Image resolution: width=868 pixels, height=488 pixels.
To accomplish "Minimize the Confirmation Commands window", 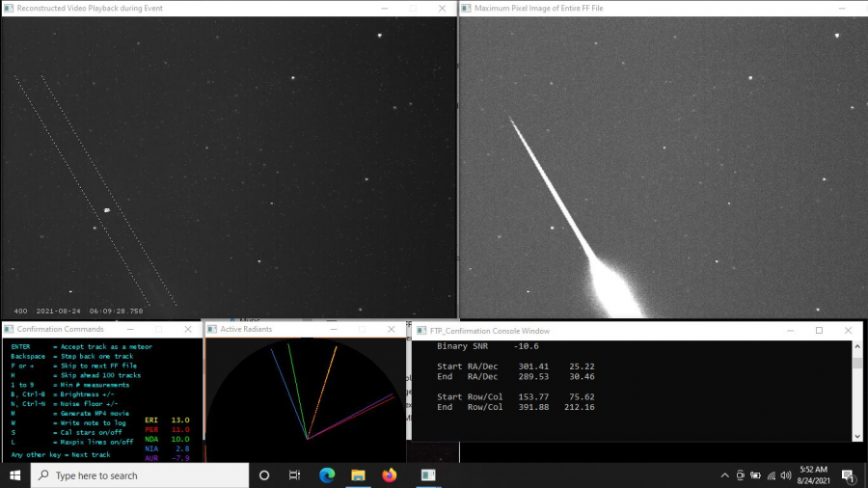I will pyautogui.click(x=130, y=329).
